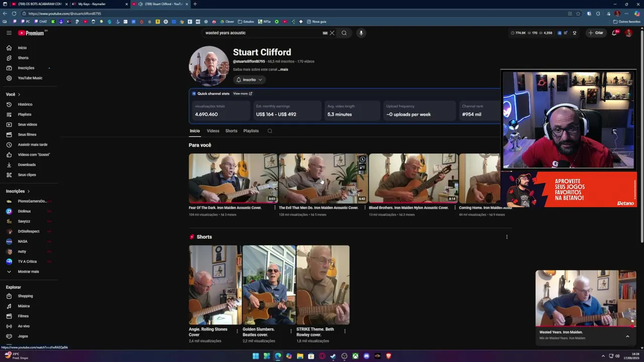Viewport: 644px width, 362px height.
Task: Expand the Você section chevron
Action: [x=19, y=95]
